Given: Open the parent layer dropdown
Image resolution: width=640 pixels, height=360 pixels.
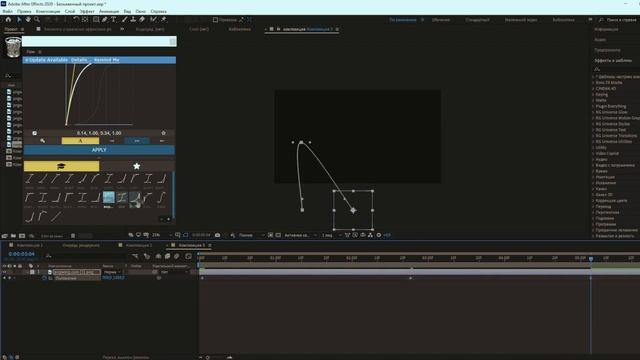Looking at the screenshot, I should 173,272.
